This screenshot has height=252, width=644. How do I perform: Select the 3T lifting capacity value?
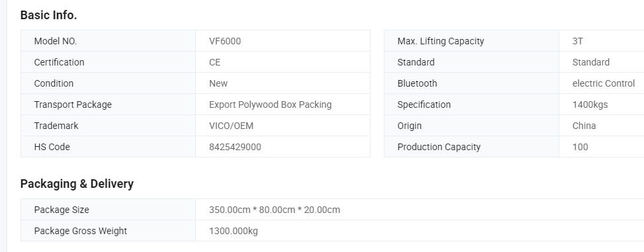[x=577, y=41]
